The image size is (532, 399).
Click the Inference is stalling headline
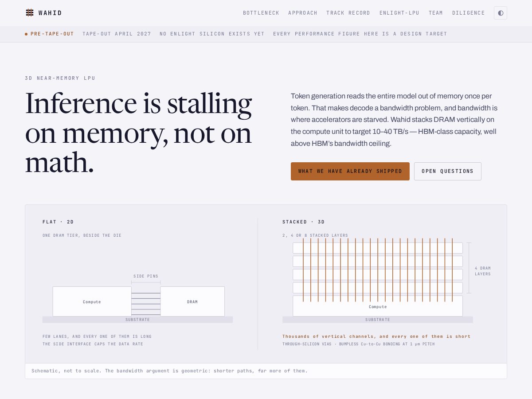pyautogui.click(x=139, y=133)
